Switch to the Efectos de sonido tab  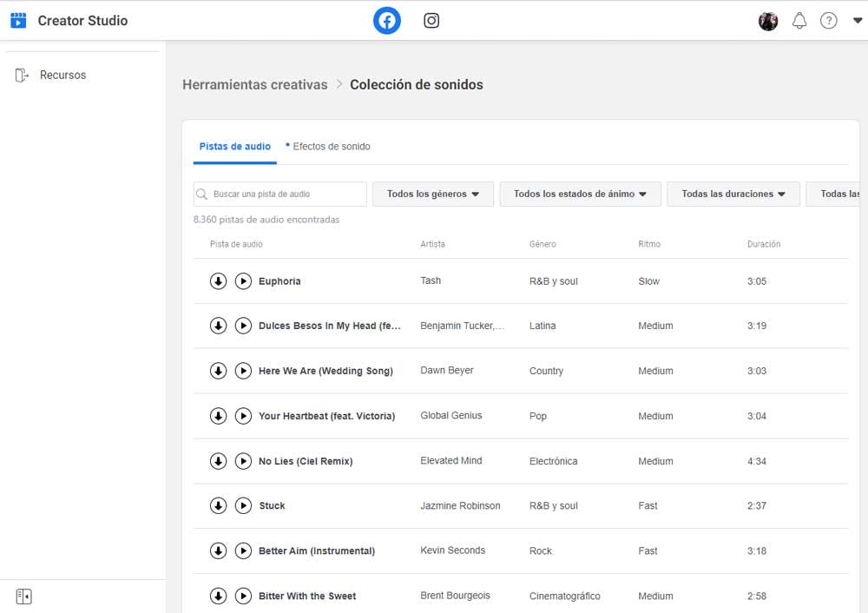331,147
